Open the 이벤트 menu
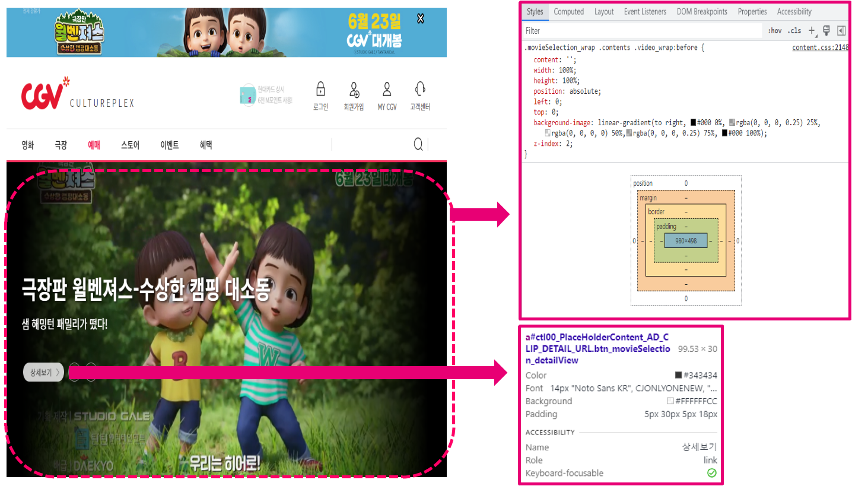The height and width of the screenshot is (486, 868). 170,145
